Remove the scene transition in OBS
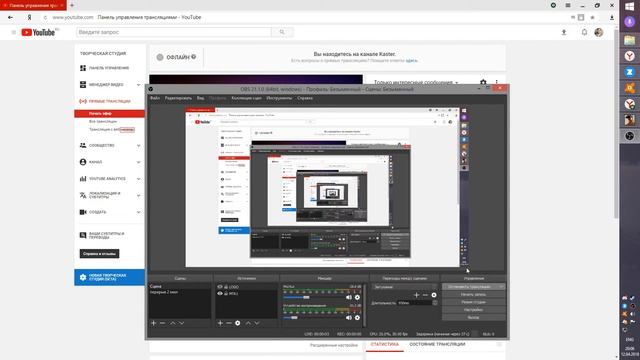 (x=425, y=295)
